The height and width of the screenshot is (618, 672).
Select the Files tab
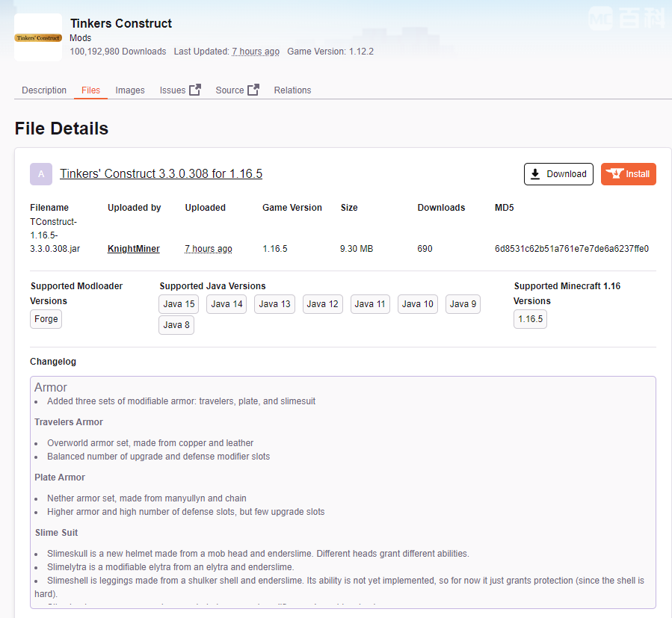pyautogui.click(x=91, y=90)
